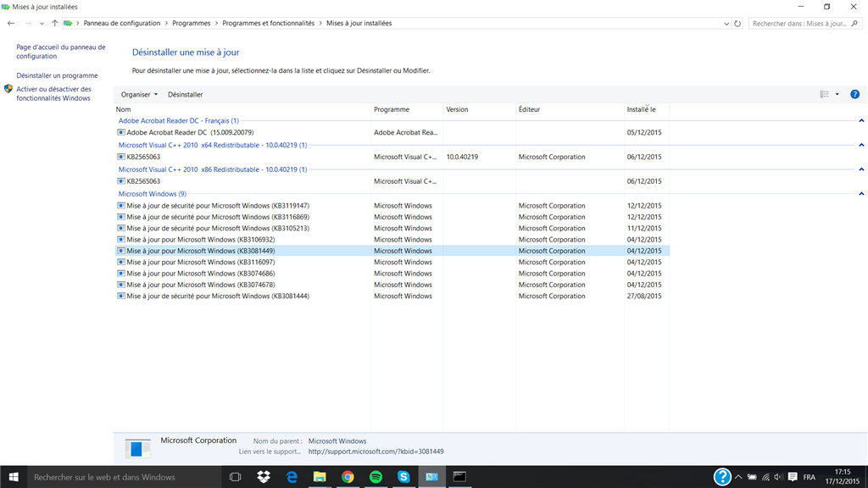868x488 pixels.
Task: Click Mises à jour installées breadcrumb
Action: point(359,23)
